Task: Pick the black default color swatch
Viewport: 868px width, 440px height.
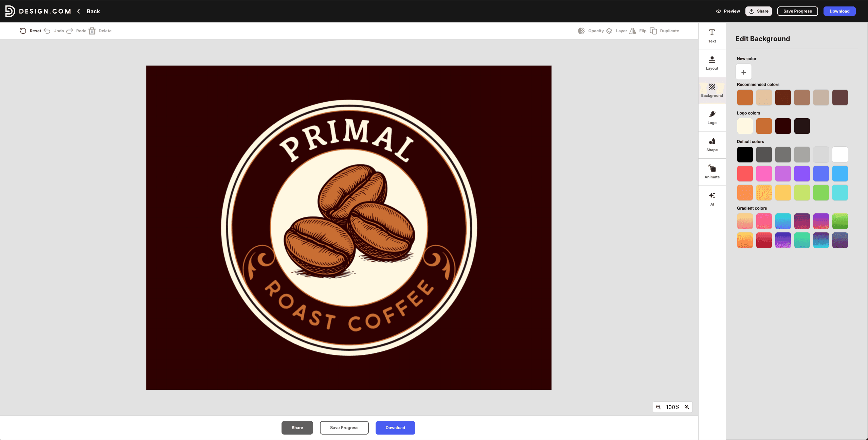Action: (x=745, y=155)
